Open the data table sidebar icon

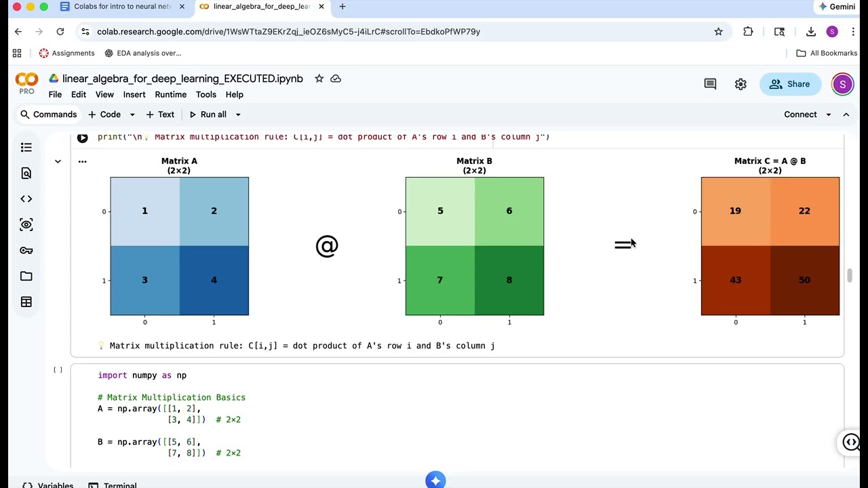click(26, 302)
